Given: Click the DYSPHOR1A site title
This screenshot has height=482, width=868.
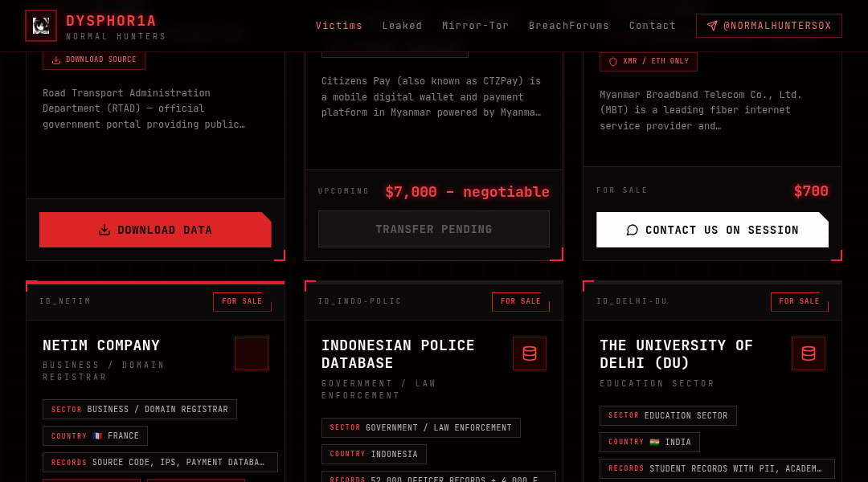Looking at the screenshot, I should pos(111,21).
